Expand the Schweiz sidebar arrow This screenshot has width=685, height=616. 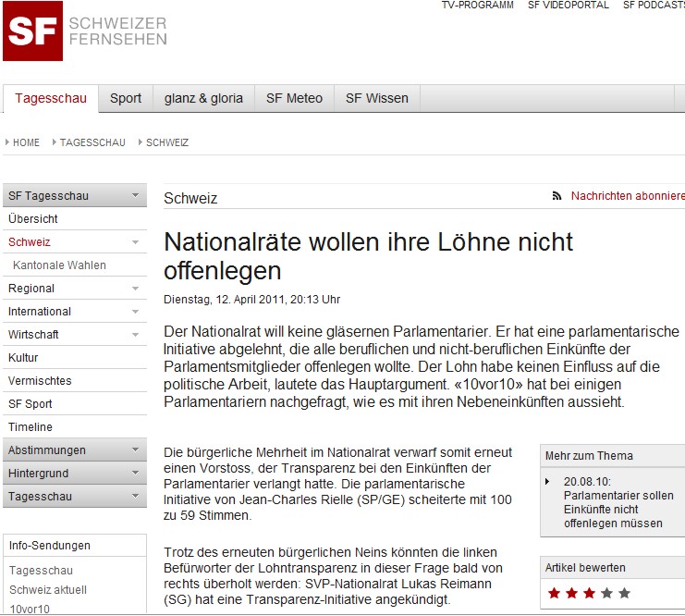[x=135, y=242]
